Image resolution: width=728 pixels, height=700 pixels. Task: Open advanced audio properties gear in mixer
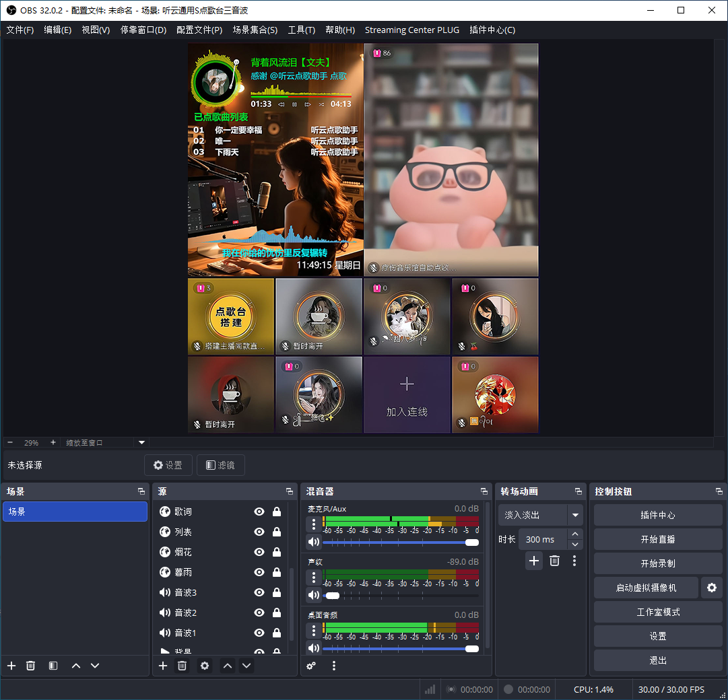click(311, 666)
